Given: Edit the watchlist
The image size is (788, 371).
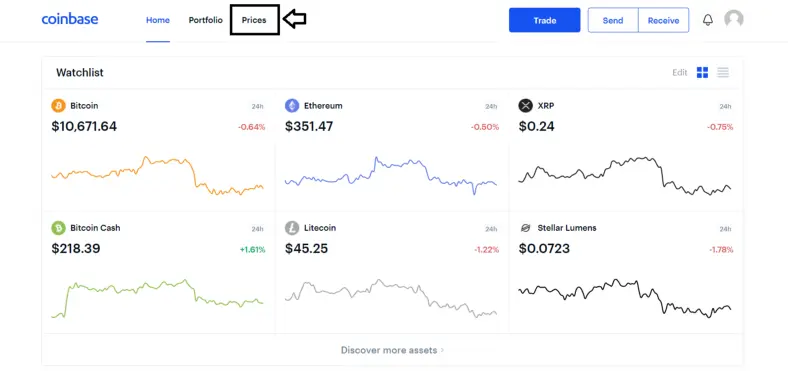Looking at the screenshot, I should (x=679, y=72).
